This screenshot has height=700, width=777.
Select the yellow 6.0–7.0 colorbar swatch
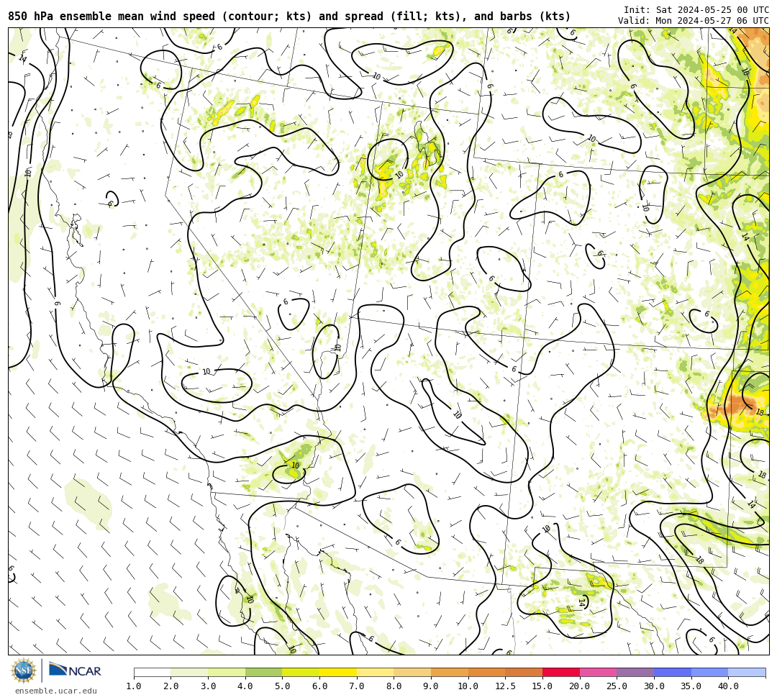point(338,672)
